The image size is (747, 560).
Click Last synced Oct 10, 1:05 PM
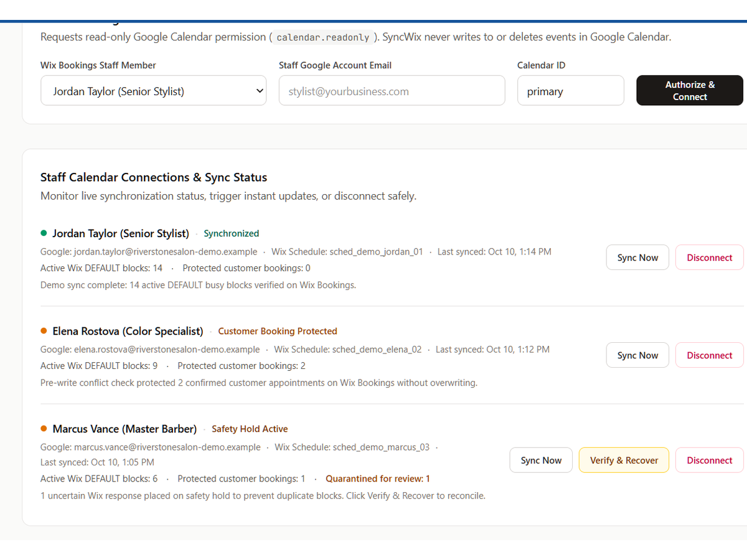97,462
